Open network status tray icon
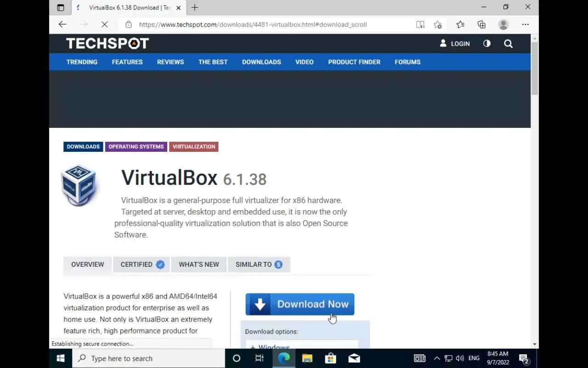Image resolution: width=588 pixels, height=368 pixels. tap(448, 358)
